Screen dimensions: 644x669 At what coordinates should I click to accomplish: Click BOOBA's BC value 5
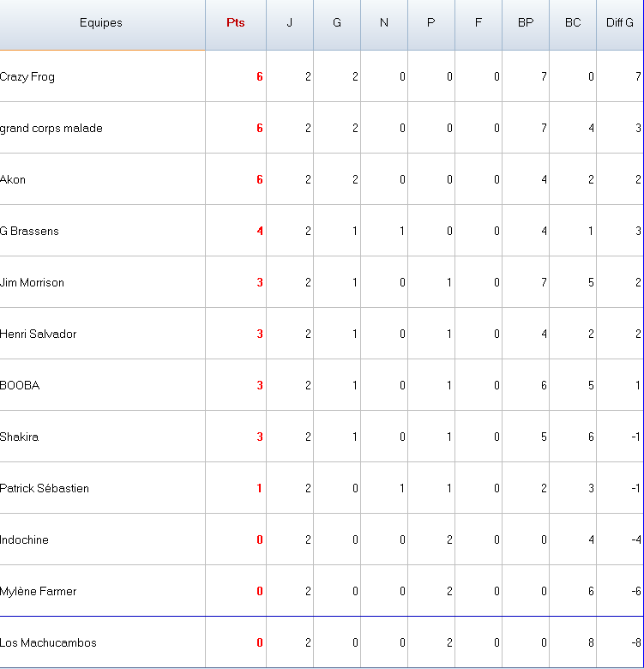pos(591,386)
